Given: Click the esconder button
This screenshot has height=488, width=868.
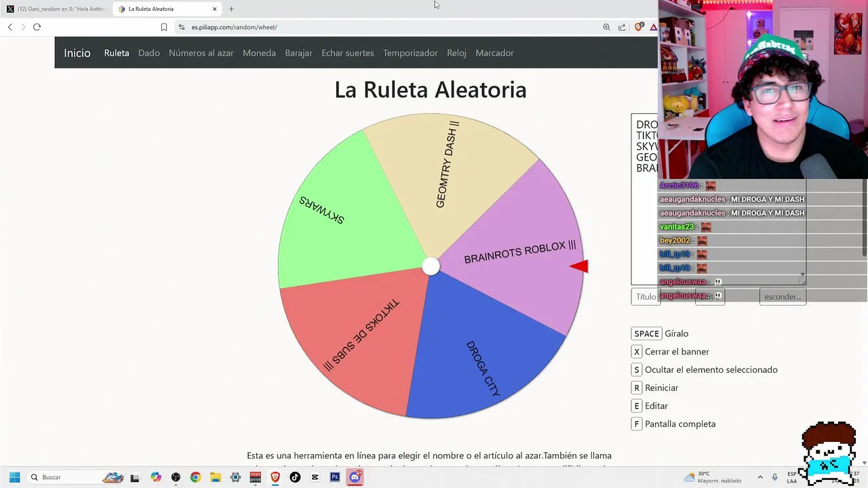Looking at the screenshot, I should click(783, 297).
